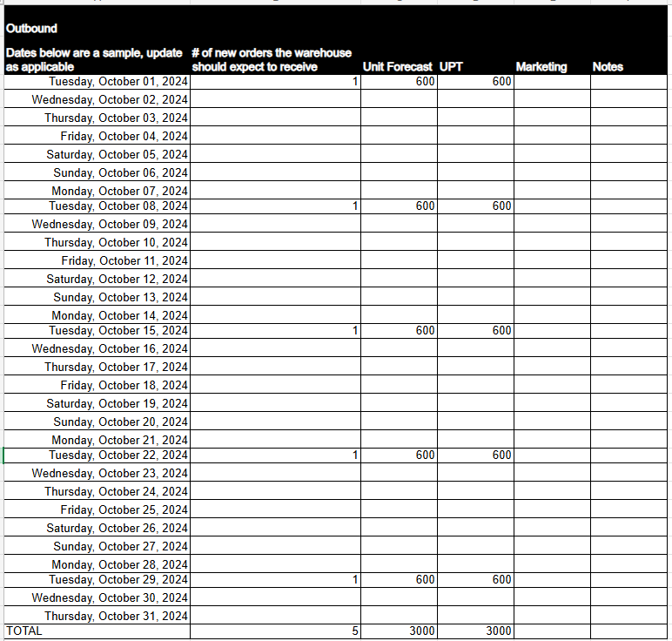The width and height of the screenshot is (672, 641).
Task: Click the 'Unit Forecast' column header
Action: 397,67
